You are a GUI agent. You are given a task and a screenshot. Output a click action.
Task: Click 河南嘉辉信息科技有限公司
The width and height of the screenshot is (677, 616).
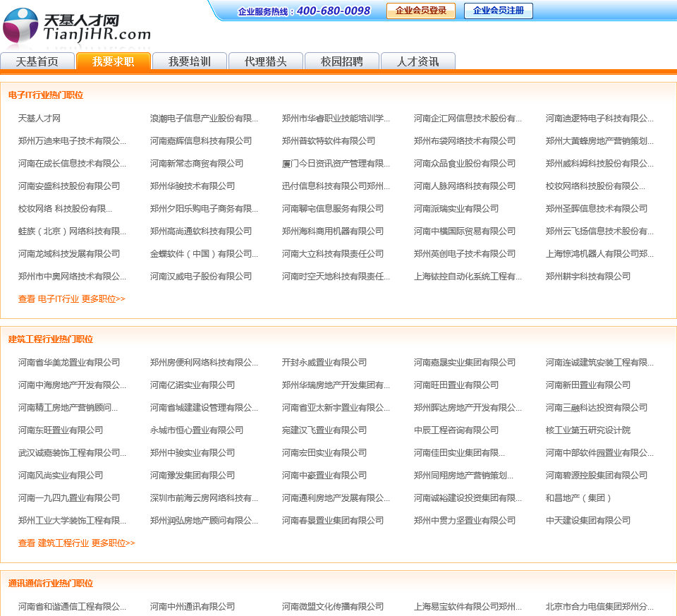tap(201, 141)
